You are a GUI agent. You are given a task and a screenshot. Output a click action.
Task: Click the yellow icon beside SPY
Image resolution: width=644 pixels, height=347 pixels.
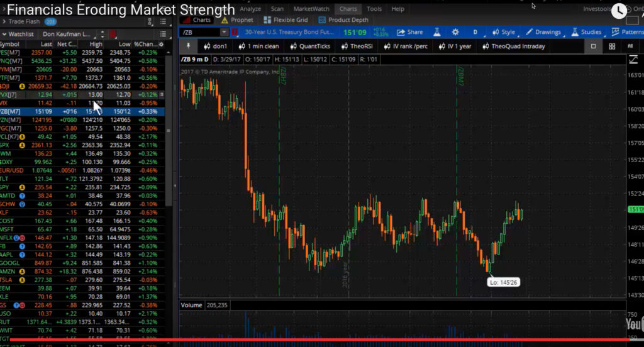point(22,187)
